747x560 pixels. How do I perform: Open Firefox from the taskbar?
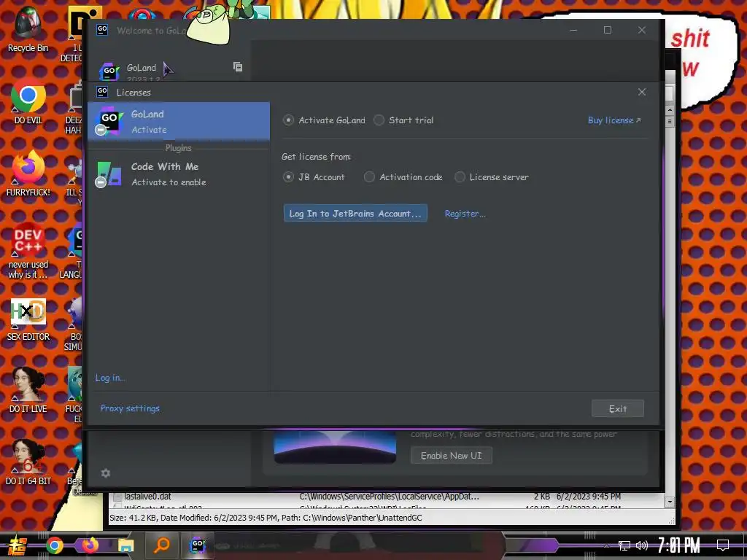point(90,545)
